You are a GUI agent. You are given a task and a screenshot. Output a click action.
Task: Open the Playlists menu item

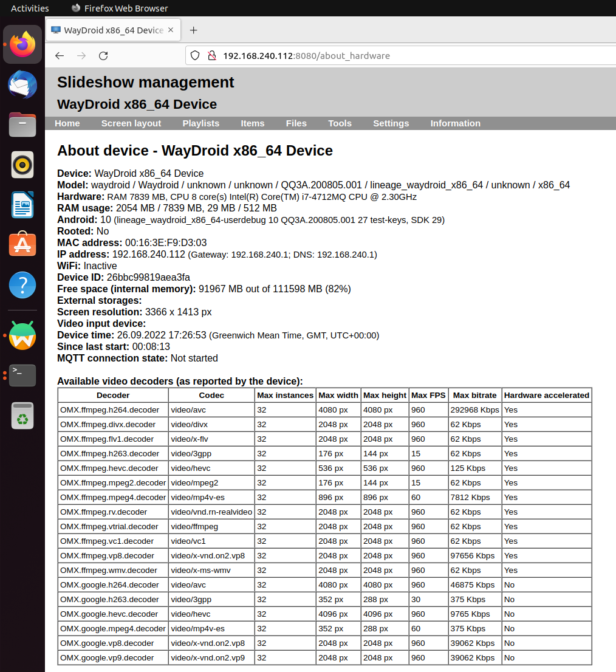click(200, 123)
